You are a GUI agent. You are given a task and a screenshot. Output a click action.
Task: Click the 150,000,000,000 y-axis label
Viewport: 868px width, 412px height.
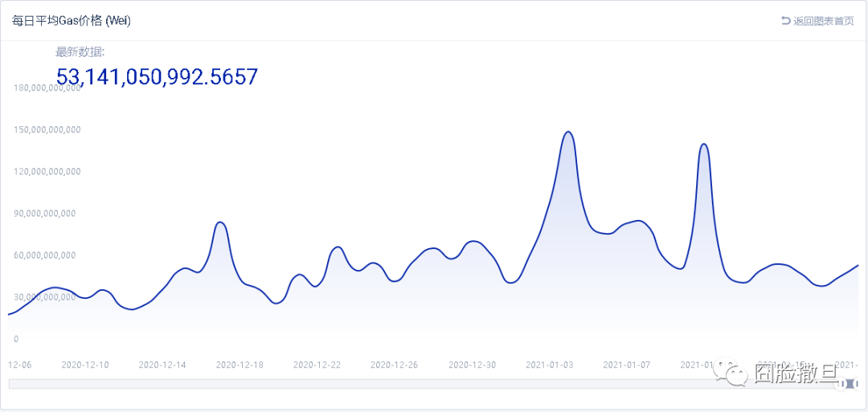pyautogui.click(x=47, y=129)
